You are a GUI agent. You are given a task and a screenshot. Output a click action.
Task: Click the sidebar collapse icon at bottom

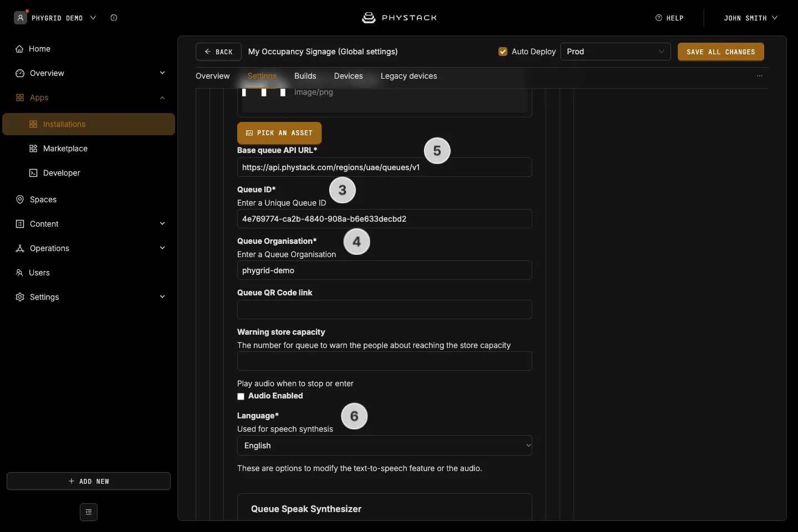click(89, 512)
